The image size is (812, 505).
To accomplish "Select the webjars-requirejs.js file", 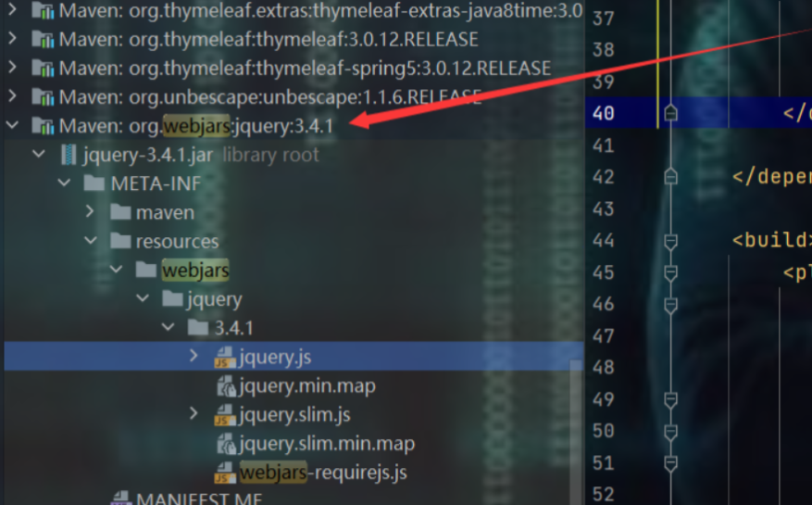I will click(323, 473).
